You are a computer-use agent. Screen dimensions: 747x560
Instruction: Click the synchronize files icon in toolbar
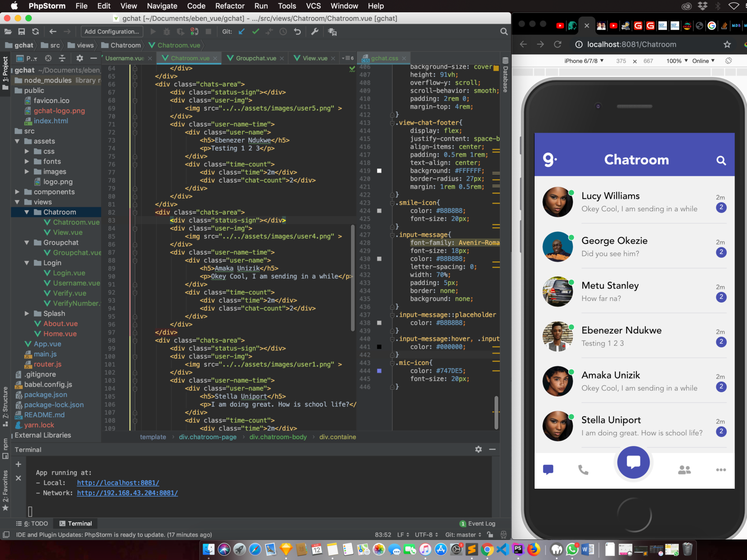35,32
